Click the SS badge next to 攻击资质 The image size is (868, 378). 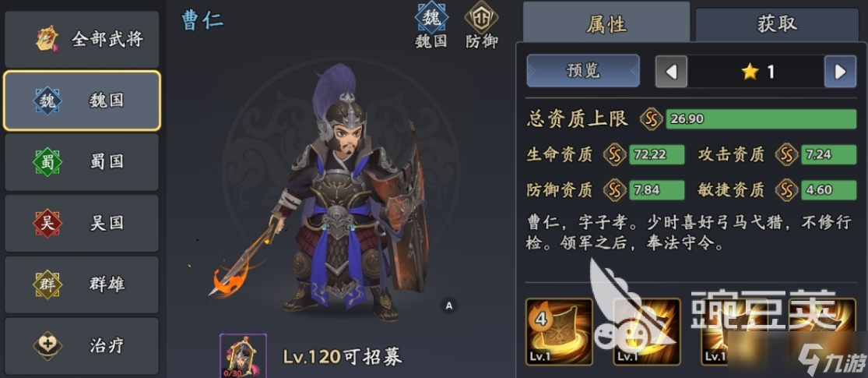[x=786, y=154]
